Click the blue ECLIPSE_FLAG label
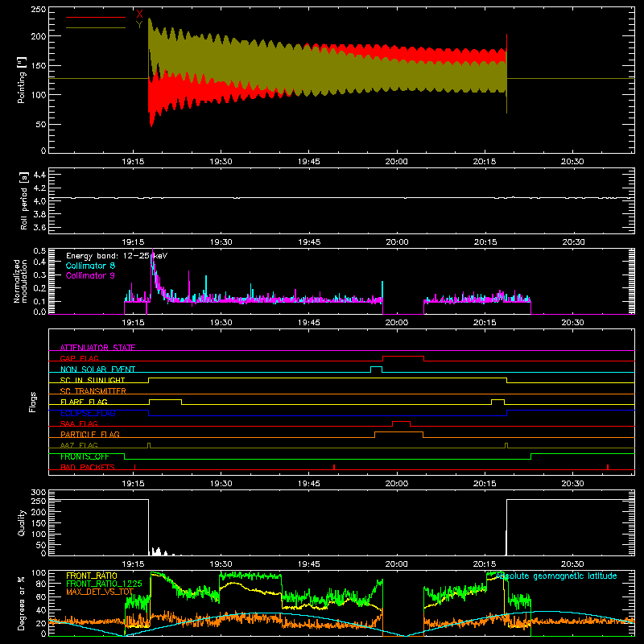The image size is (644, 644). pyautogui.click(x=88, y=413)
